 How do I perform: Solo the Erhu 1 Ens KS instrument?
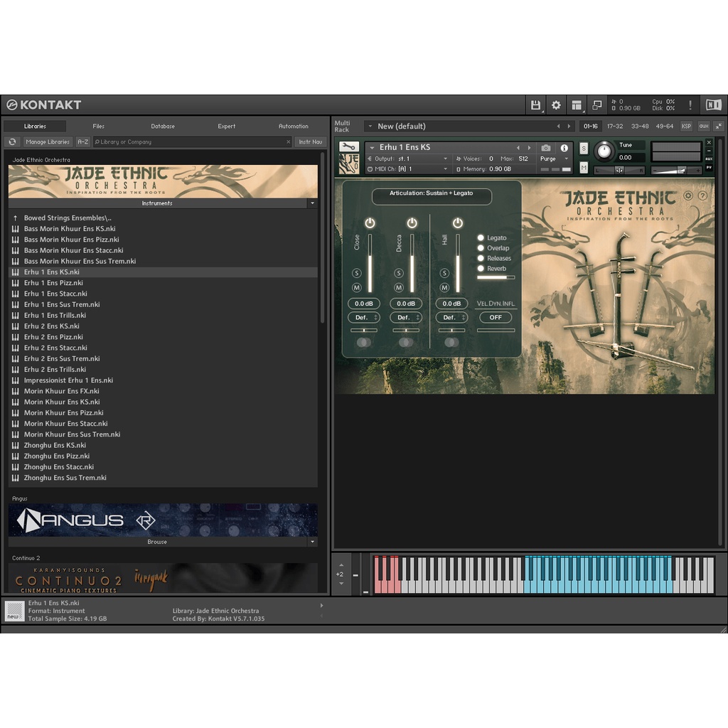pyautogui.click(x=584, y=146)
